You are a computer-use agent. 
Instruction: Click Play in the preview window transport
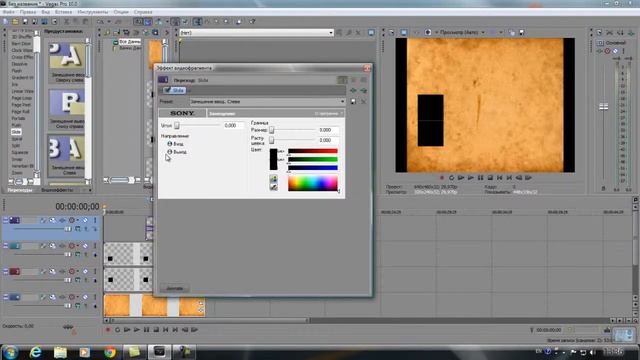click(x=471, y=178)
